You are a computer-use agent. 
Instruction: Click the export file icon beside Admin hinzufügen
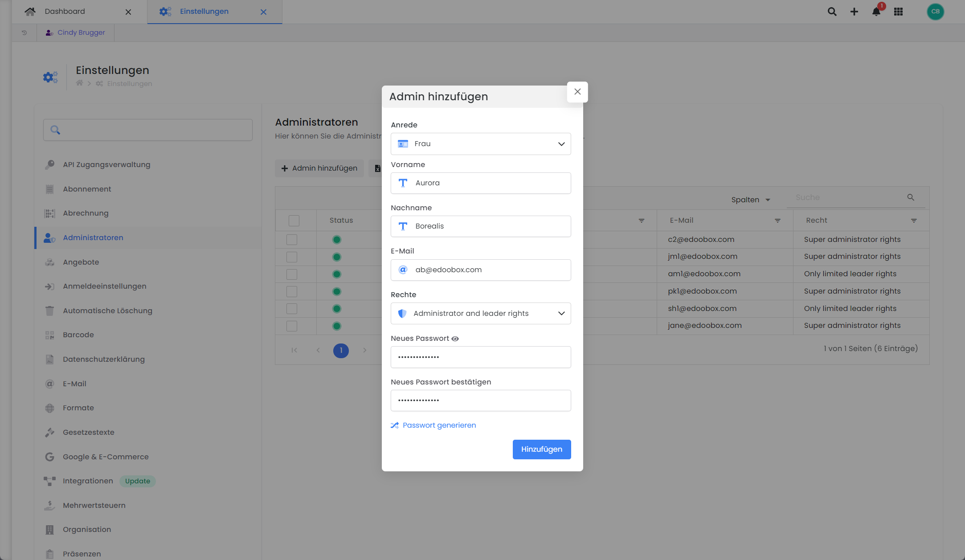pos(378,168)
